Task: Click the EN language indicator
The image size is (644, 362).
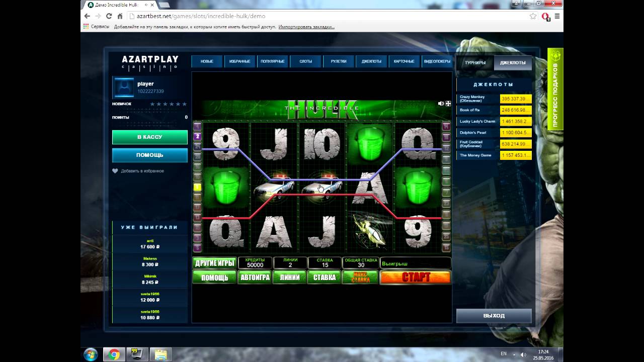Action: 504,353
